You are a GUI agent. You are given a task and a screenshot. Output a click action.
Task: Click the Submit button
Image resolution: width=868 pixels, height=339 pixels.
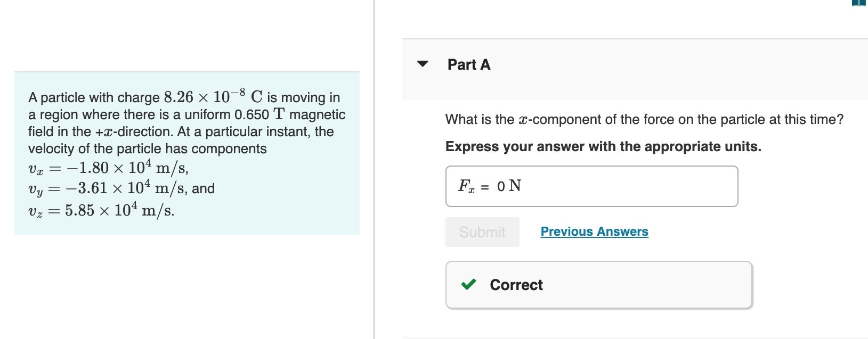(482, 231)
